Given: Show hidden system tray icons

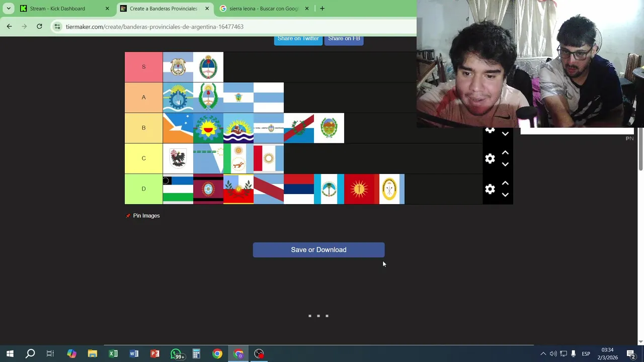Looking at the screenshot, I should point(543,354).
